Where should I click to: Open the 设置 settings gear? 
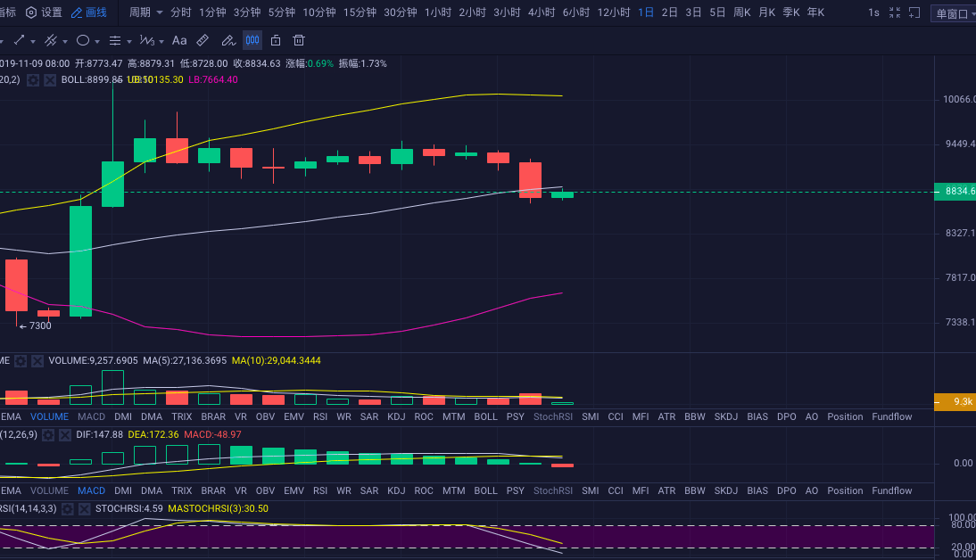coord(41,13)
